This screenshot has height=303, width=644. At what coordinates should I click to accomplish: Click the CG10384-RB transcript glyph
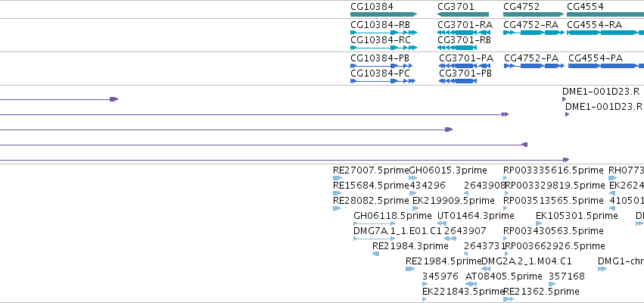[x=384, y=33]
